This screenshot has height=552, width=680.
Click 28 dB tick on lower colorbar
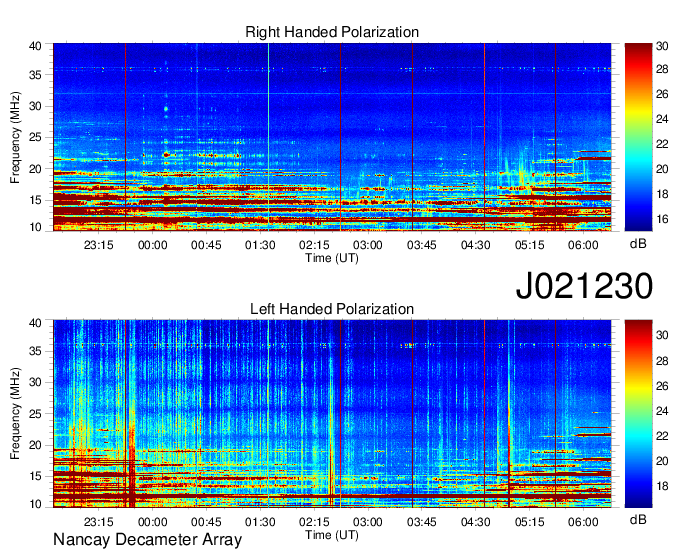[x=662, y=361]
